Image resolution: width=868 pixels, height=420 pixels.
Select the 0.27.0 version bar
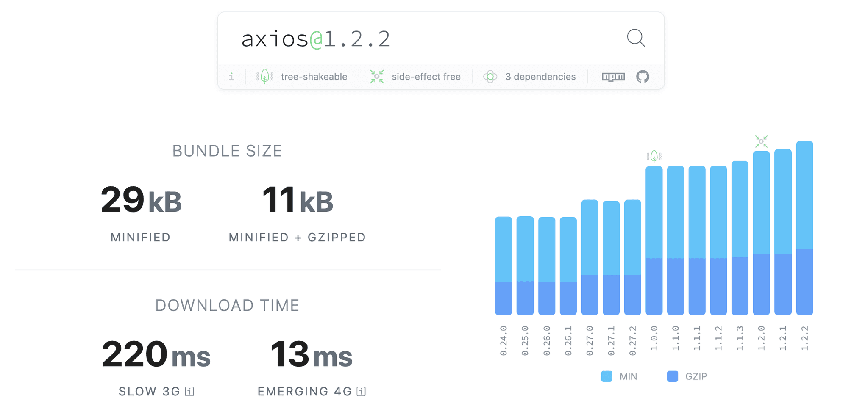tap(590, 257)
